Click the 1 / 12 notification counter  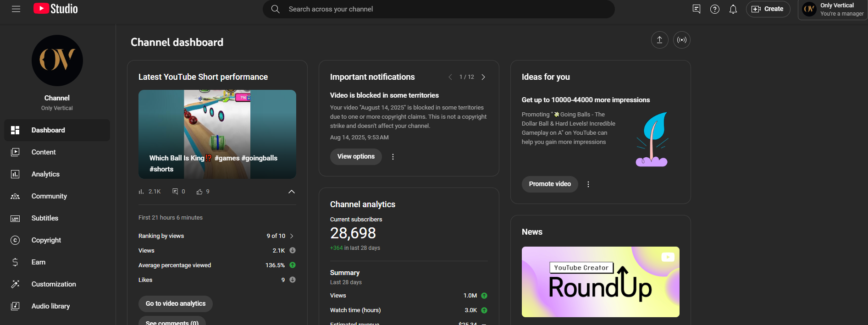pyautogui.click(x=467, y=77)
